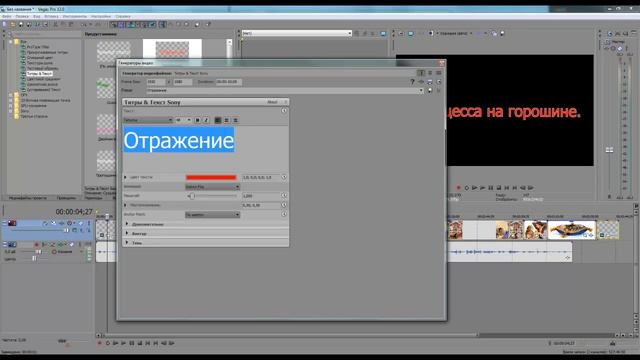640x360 pixels.
Task: Click the animate icon for text color
Action: tap(284, 178)
